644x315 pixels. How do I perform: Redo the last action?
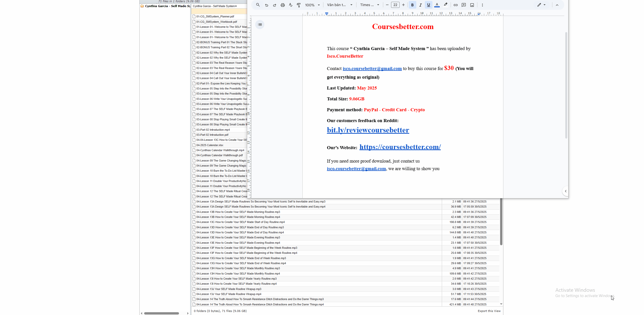point(275,5)
